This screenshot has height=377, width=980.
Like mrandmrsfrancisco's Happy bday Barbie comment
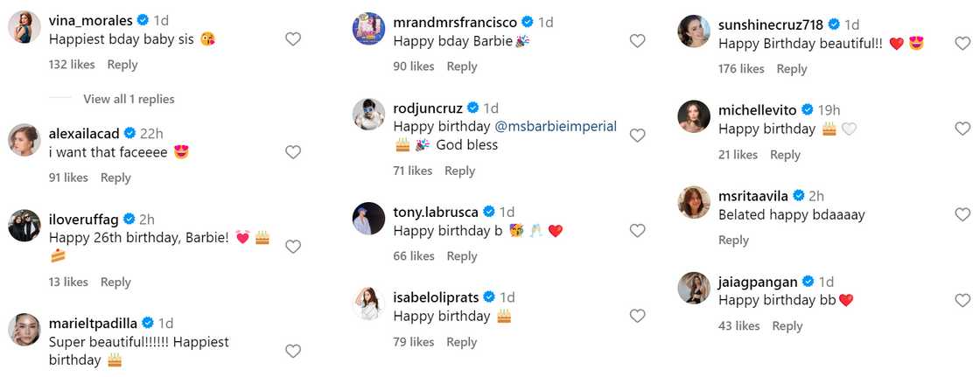click(x=638, y=41)
